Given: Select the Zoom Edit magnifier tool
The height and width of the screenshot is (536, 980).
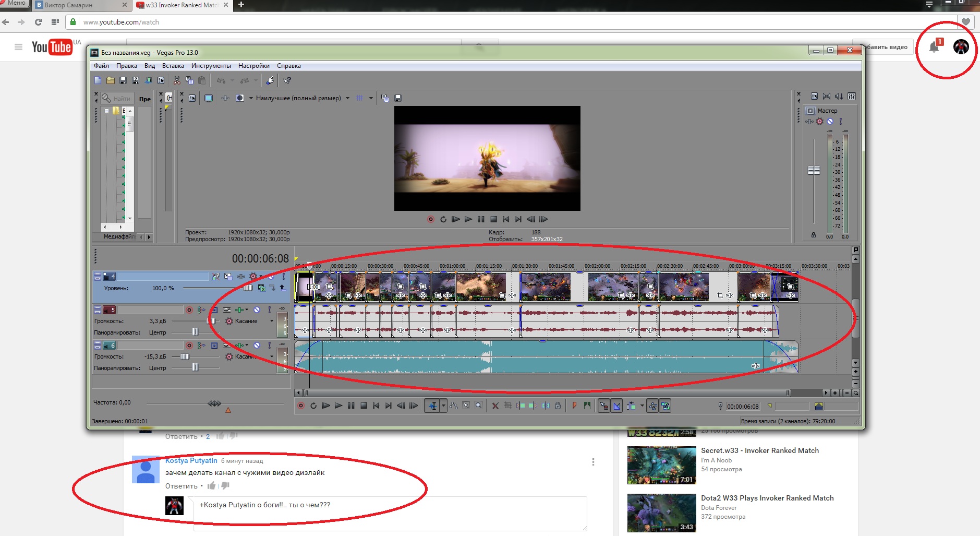Looking at the screenshot, I should [479, 406].
